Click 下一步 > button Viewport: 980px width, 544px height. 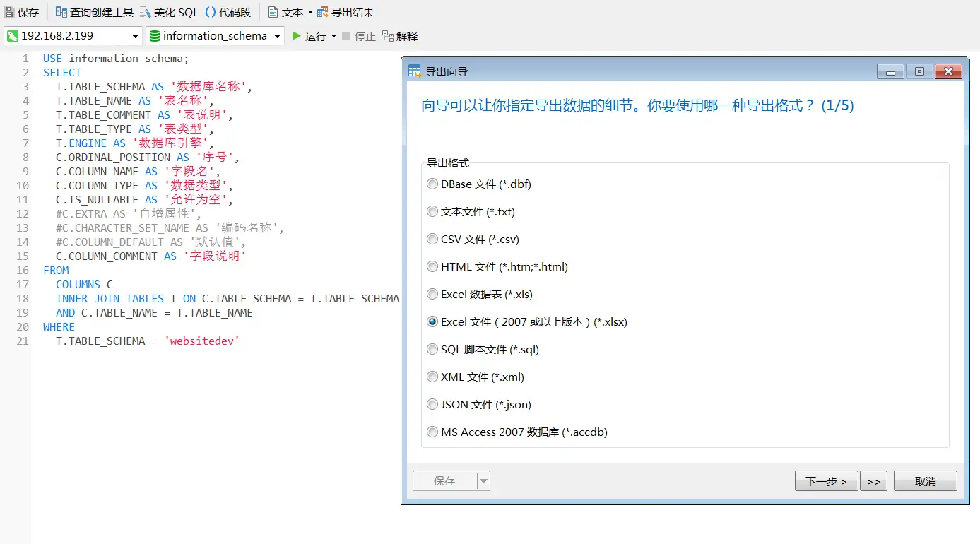826,481
